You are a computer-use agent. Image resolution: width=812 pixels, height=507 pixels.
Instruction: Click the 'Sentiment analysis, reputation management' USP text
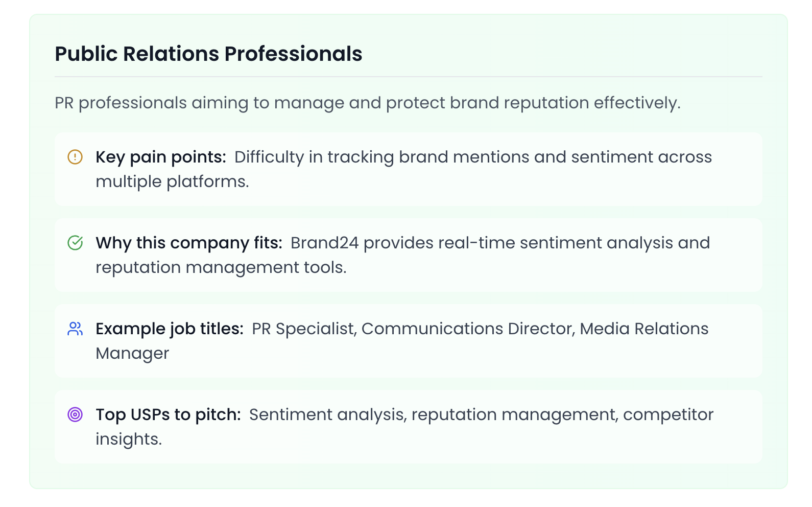[x=434, y=414]
